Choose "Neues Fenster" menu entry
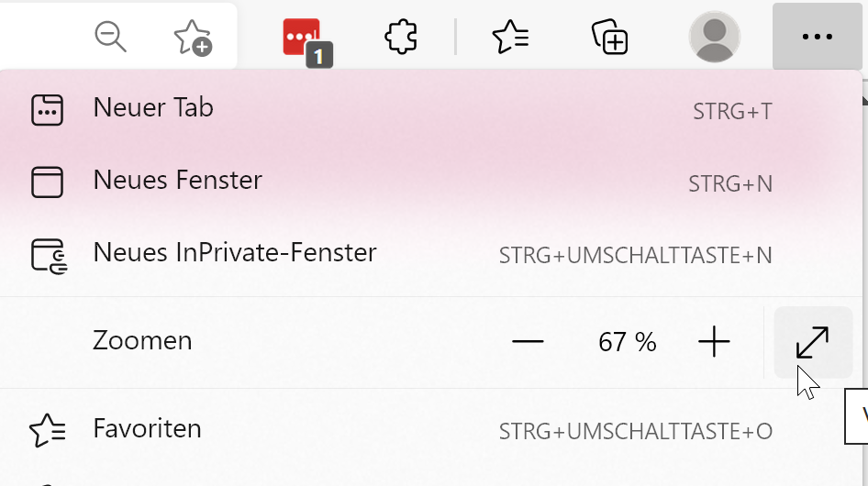This screenshot has width=868, height=486. pyautogui.click(x=178, y=181)
